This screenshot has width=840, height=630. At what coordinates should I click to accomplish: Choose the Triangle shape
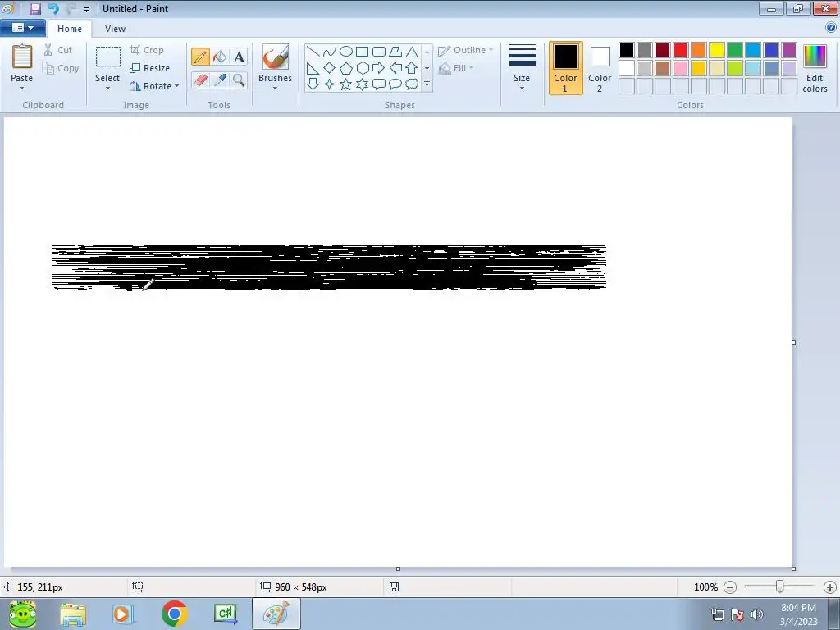pyautogui.click(x=412, y=52)
